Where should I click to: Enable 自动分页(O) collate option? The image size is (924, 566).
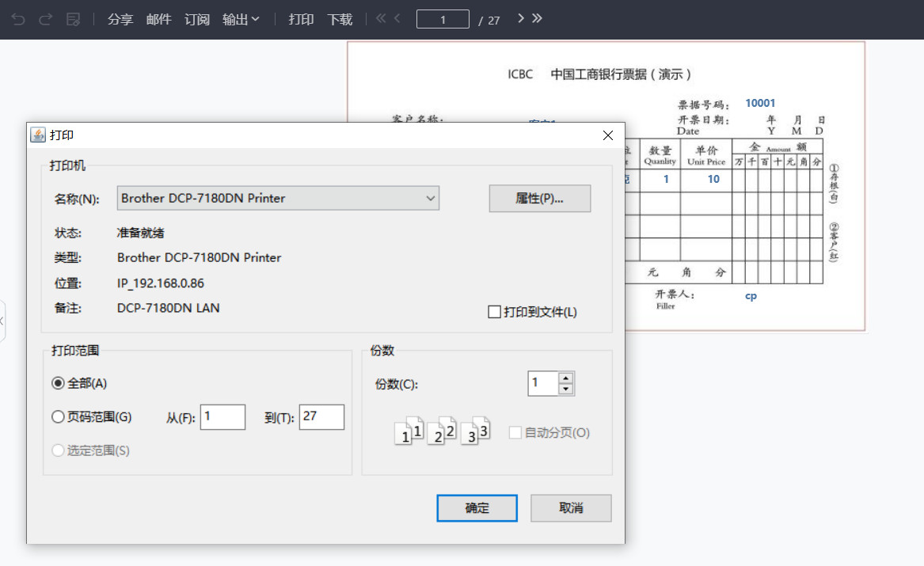[515, 432]
